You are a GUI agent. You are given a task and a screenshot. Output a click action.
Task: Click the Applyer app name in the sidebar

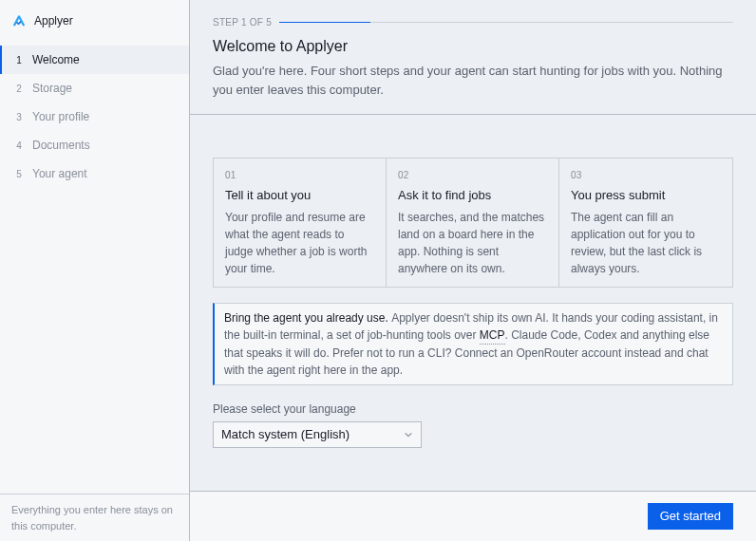tap(53, 21)
